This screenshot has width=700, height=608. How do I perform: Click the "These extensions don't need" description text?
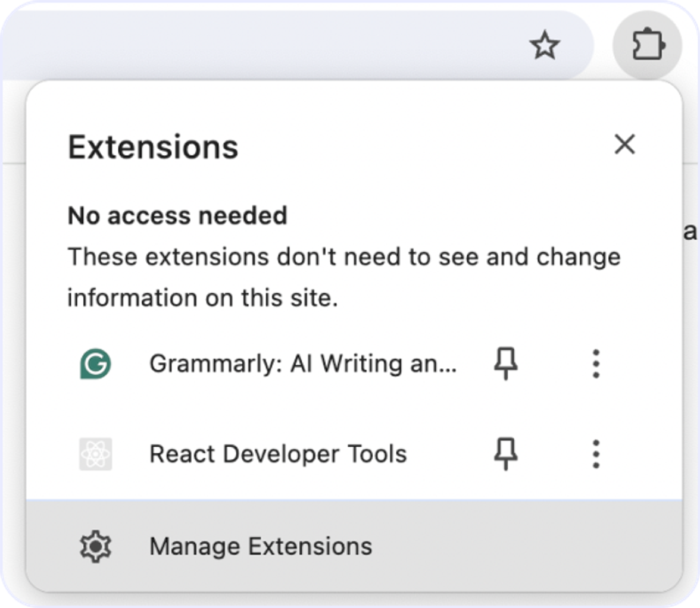(344, 277)
